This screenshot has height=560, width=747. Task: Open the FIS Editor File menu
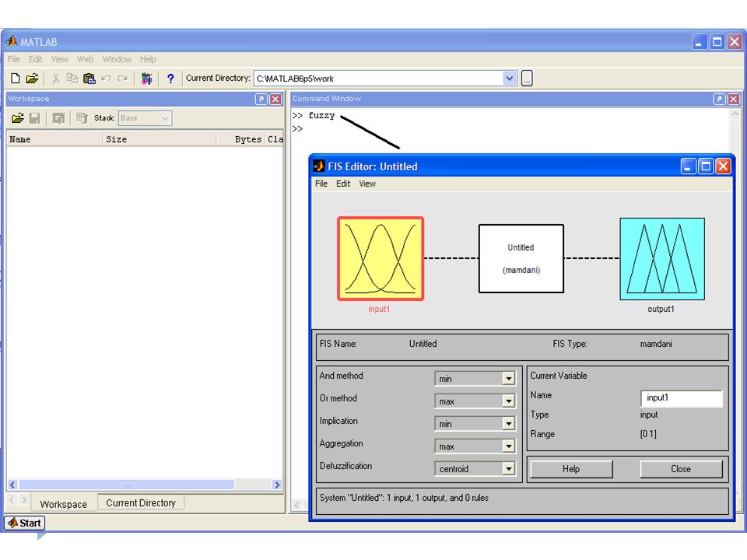click(x=321, y=184)
